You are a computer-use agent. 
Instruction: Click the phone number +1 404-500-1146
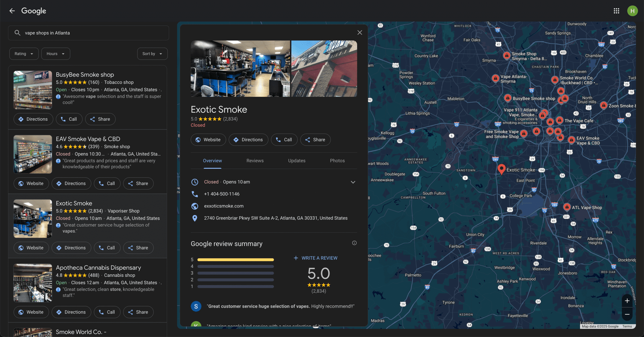click(x=222, y=194)
